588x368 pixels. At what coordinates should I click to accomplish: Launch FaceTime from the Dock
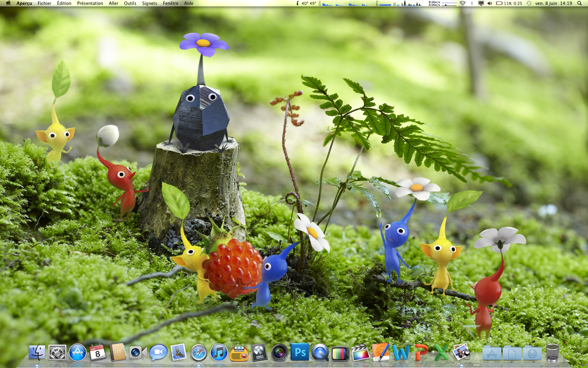pyautogui.click(x=138, y=353)
